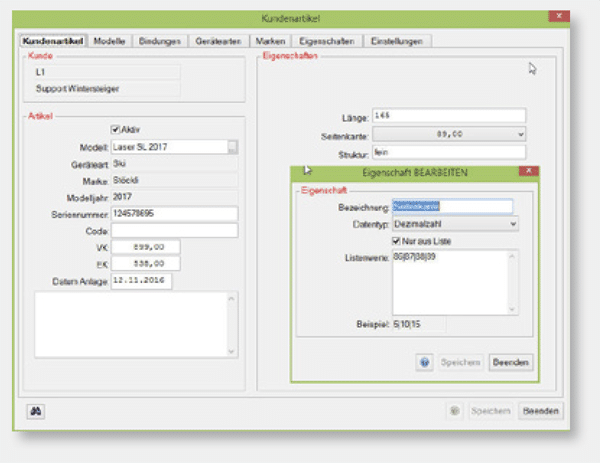Uncheck the Nur aus Liste checkbox
The height and width of the screenshot is (463, 600).
tap(395, 240)
